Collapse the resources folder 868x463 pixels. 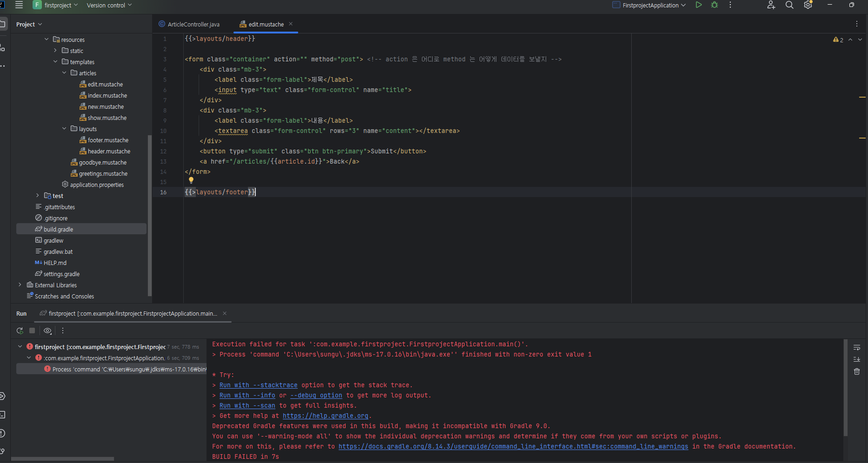(47, 40)
